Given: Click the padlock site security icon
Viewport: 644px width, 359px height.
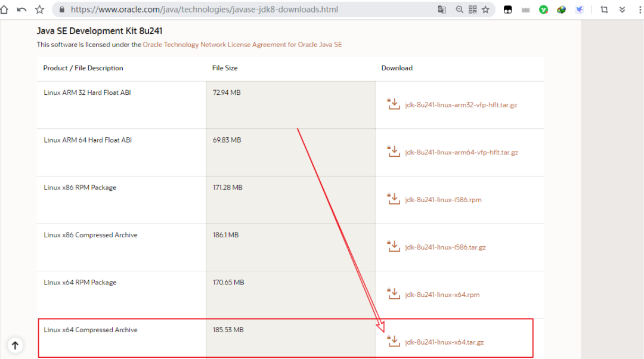Looking at the screenshot, I should click(62, 10).
